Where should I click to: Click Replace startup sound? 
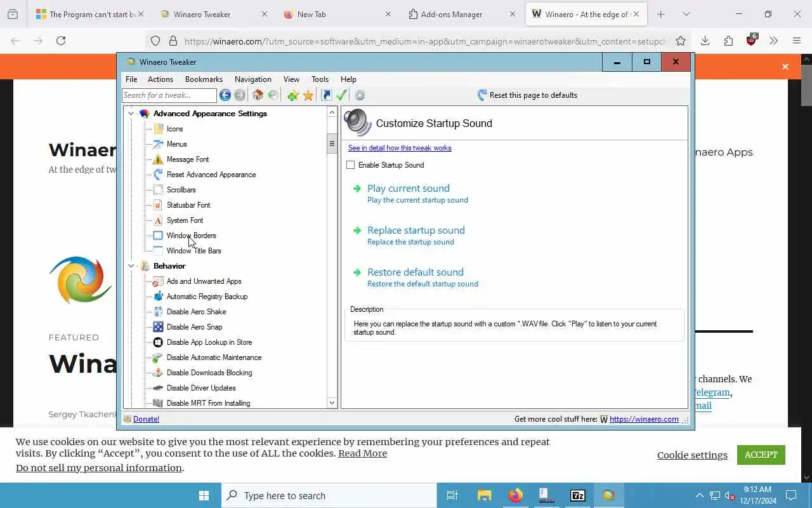(416, 231)
